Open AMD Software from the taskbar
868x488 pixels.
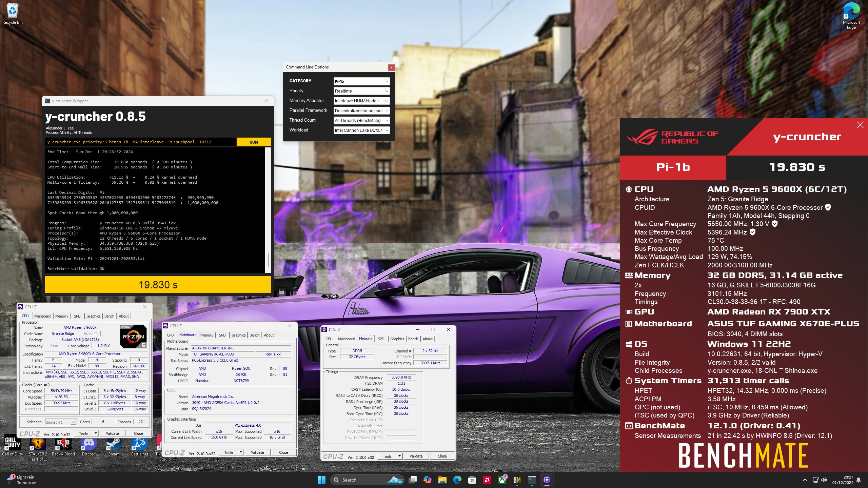tap(487, 480)
